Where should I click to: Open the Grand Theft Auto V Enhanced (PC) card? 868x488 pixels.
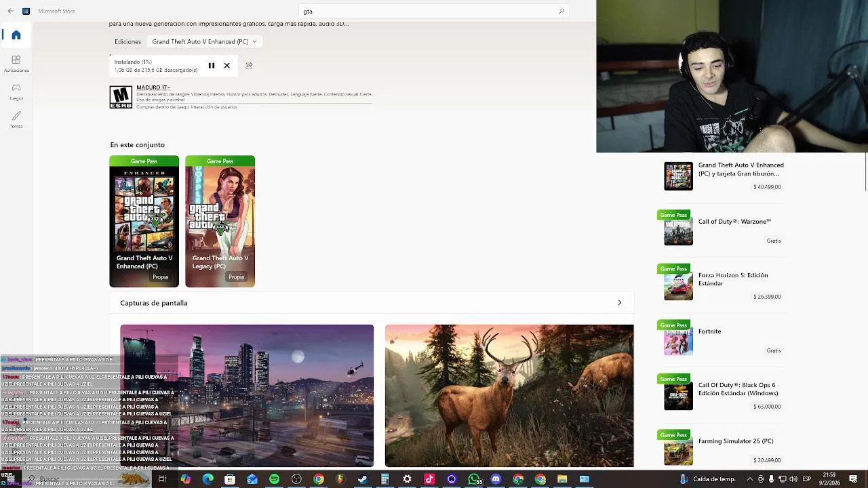click(144, 221)
